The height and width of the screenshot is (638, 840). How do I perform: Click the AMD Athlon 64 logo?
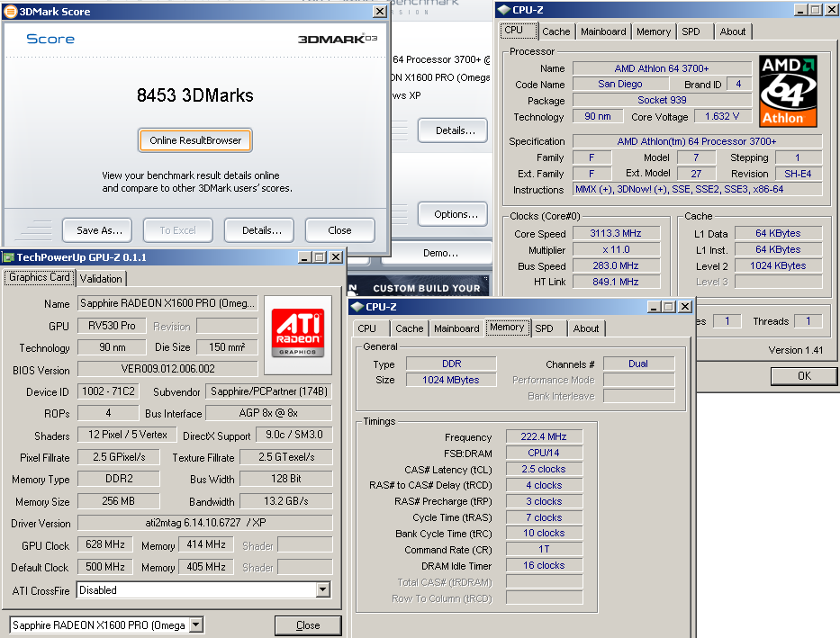click(x=788, y=91)
